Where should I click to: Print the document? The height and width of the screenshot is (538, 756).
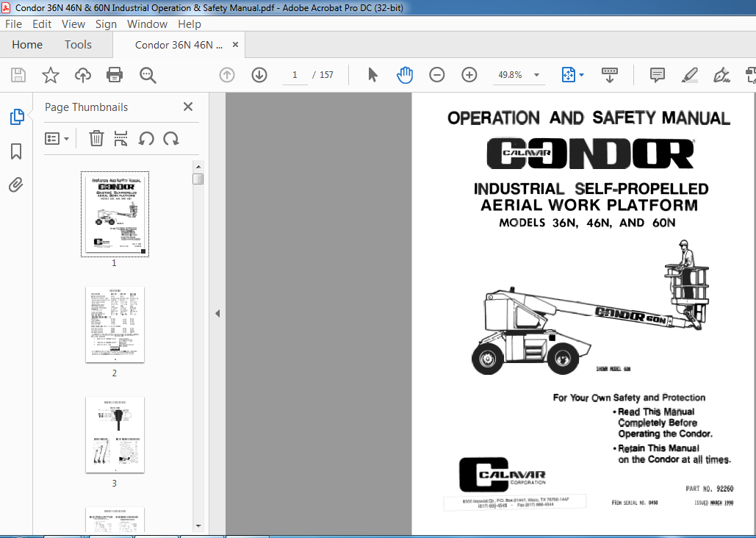tap(115, 75)
